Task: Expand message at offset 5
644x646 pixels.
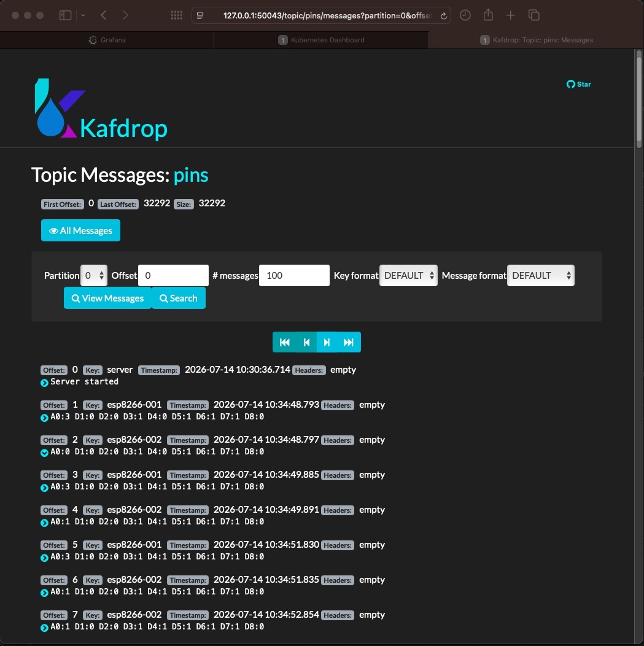Action: pos(44,558)
